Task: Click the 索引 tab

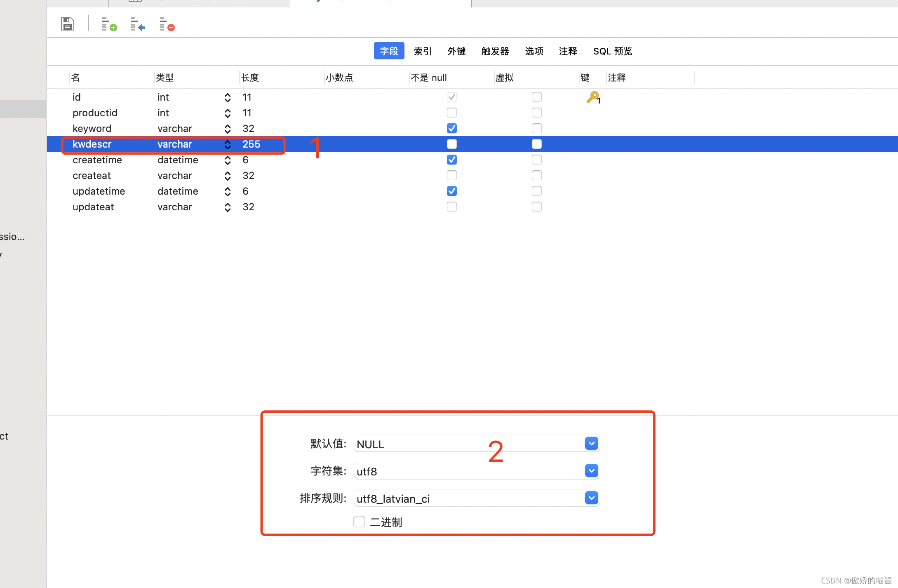Action: [x=423, y=51]
